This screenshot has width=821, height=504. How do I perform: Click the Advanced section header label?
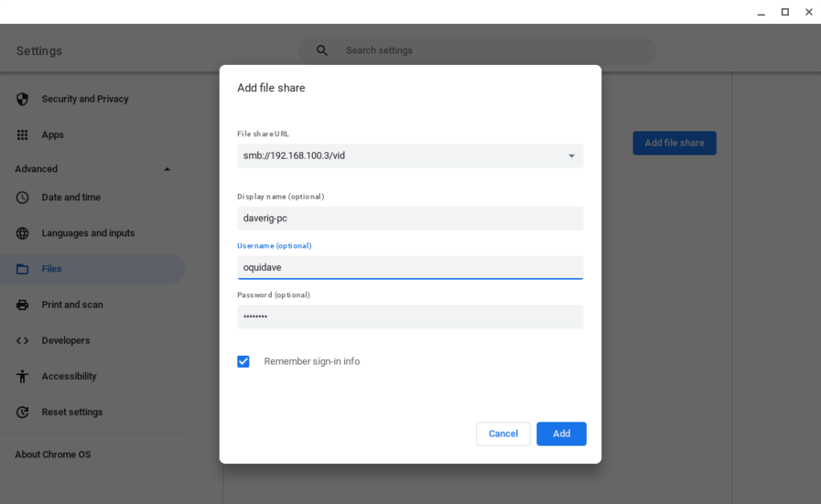point(36,169)
